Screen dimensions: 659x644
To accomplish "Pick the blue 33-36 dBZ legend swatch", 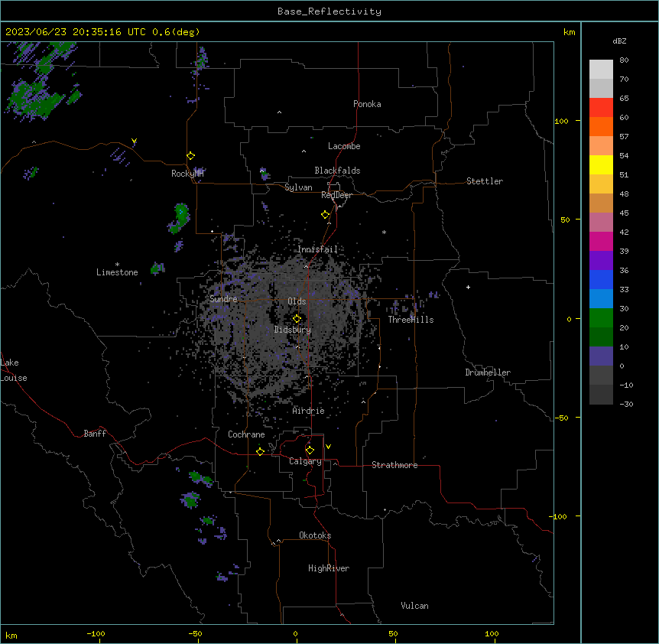I will pyautogui.click(x=601, y=279).
